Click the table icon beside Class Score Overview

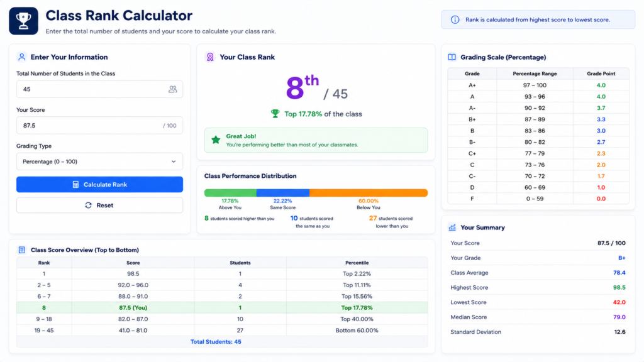(22, 250)
